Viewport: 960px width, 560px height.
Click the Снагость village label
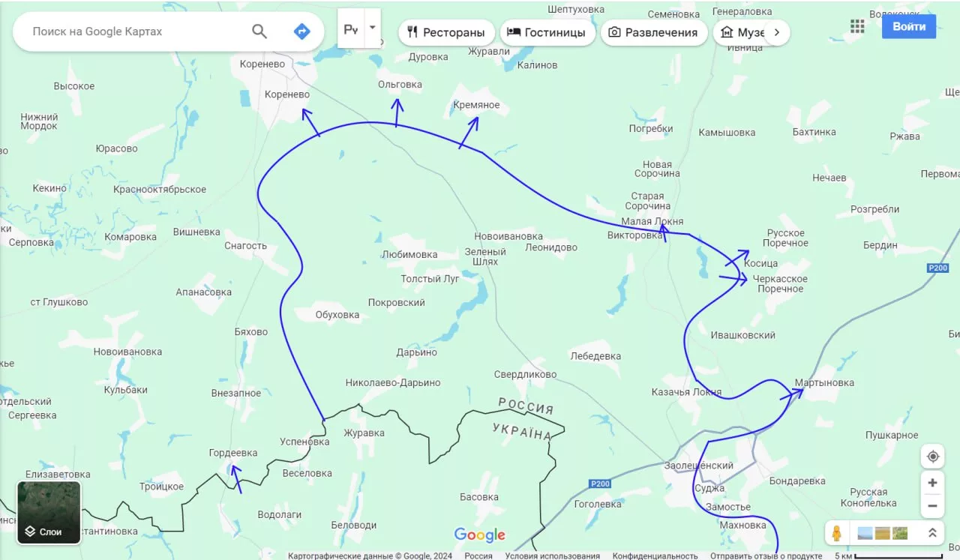[245, 246]
